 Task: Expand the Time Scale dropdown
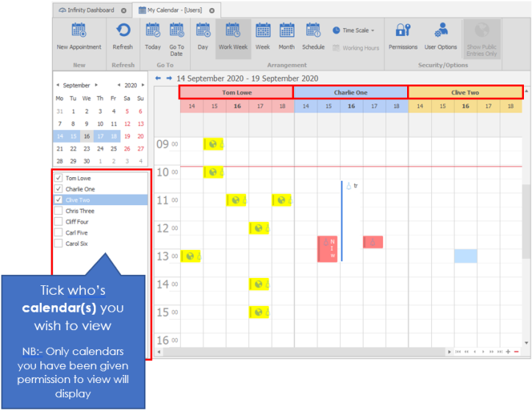(354, 31)
